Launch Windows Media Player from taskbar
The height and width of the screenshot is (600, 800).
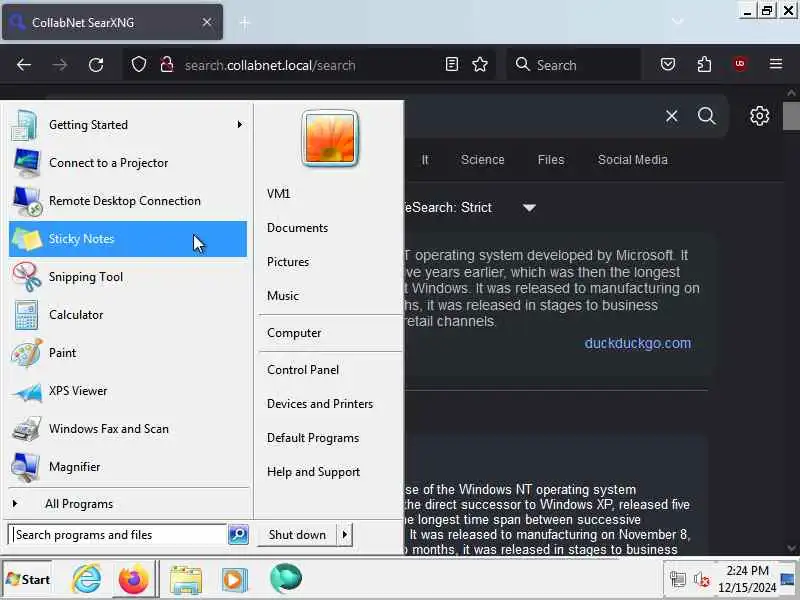click(235, 580)
